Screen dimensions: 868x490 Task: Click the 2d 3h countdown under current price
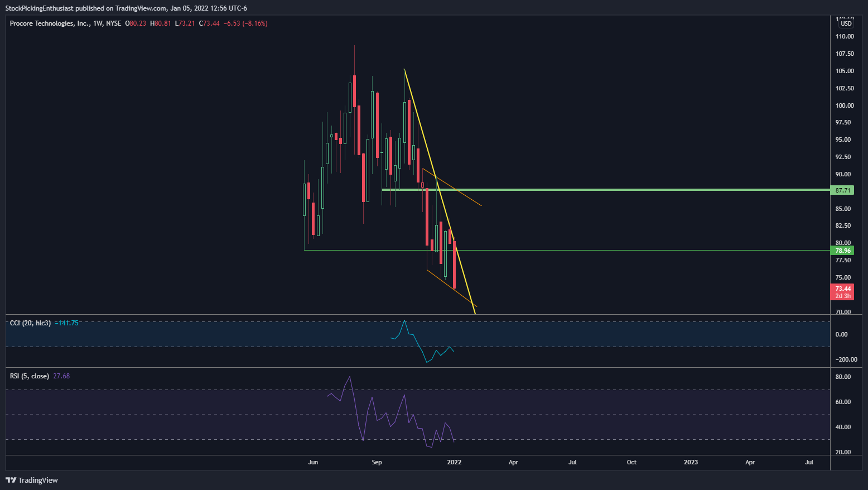[x=843, y=296]
